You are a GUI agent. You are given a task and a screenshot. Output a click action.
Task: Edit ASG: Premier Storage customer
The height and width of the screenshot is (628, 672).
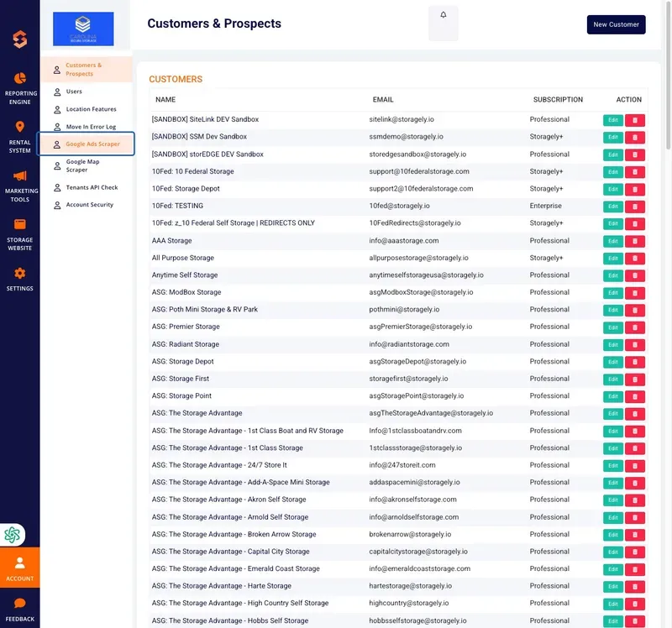pos(613,327)
